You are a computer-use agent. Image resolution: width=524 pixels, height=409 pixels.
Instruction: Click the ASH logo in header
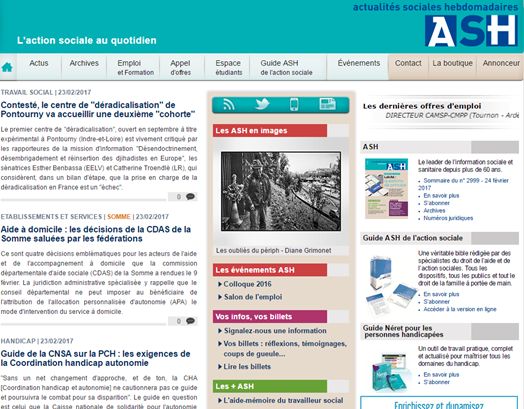(x=471, y=31)
